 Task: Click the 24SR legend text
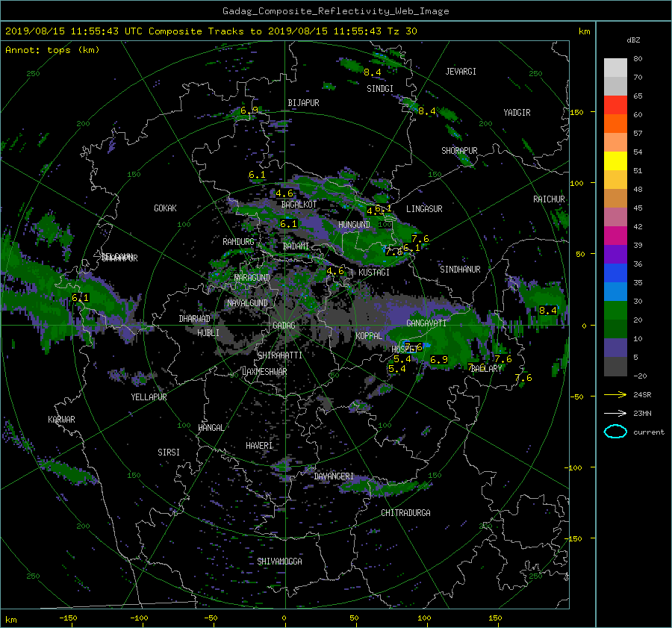(x=642, y=395)
